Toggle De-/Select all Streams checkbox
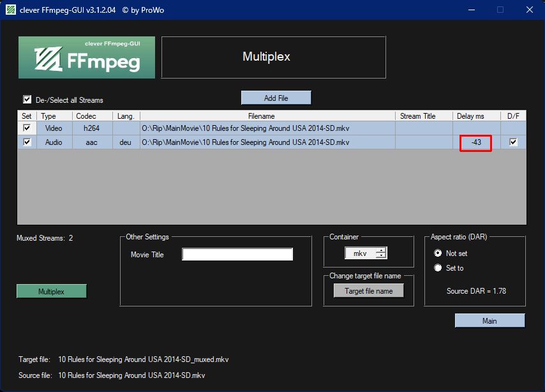545x392 pixels. click(x=27, y=100)
